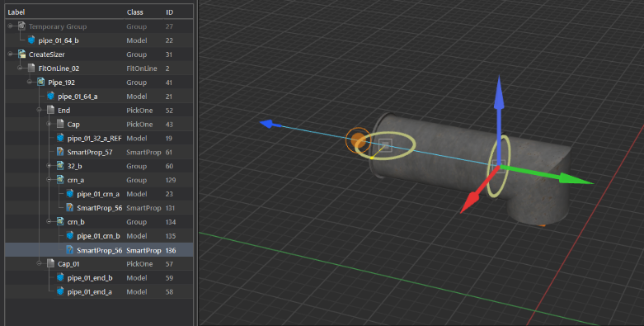Select the pipe_01_end_b label

pyautogui.click(x=90, y=277)
